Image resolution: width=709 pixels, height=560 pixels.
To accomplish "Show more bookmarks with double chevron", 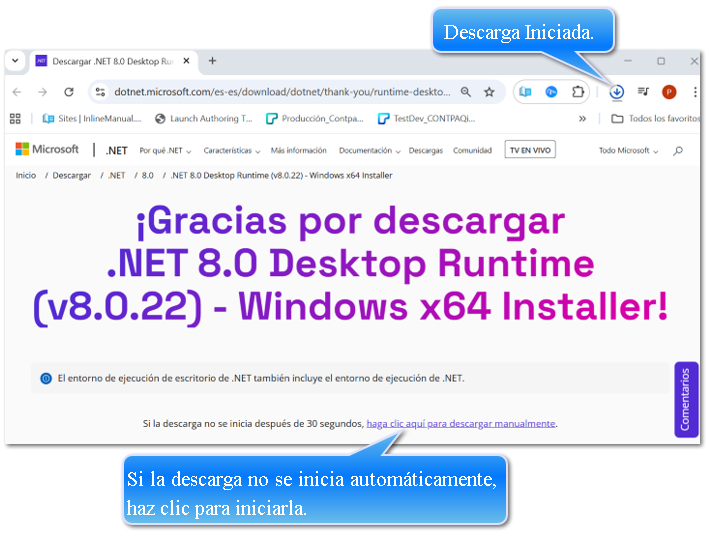I will pyautogui.click(x=582, y=119).
